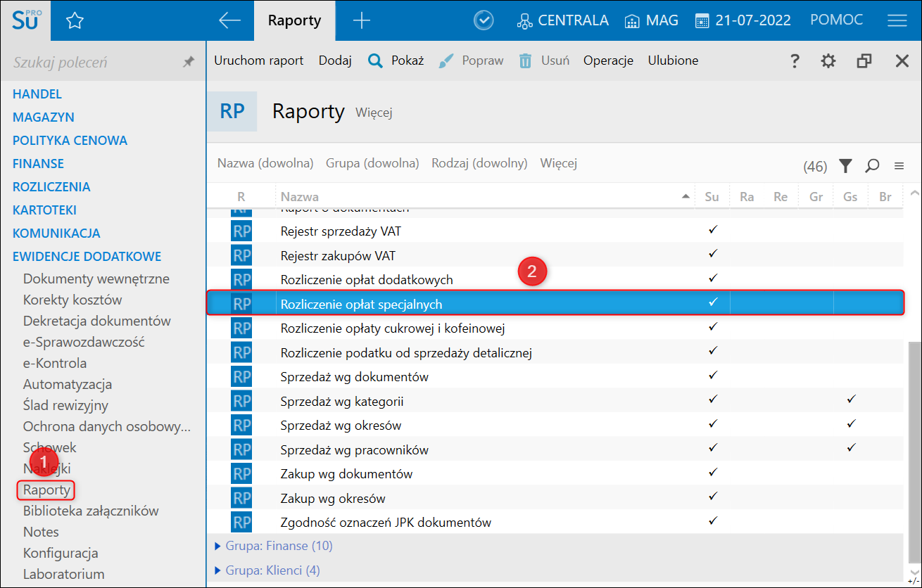Switch to the Raporty tab
The width and height of the screenshot is (922, 588).
(x=294, y=21)
